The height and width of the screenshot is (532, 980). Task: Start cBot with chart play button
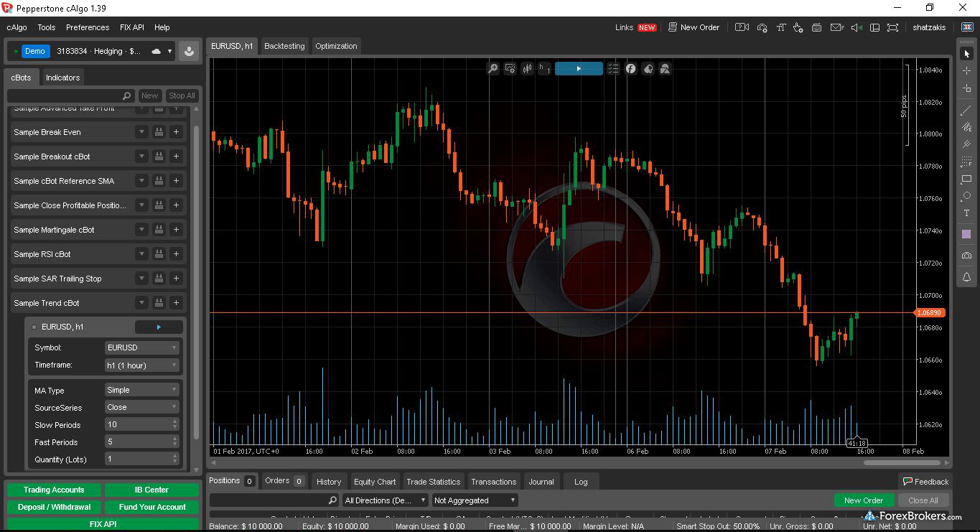point(579,69)
